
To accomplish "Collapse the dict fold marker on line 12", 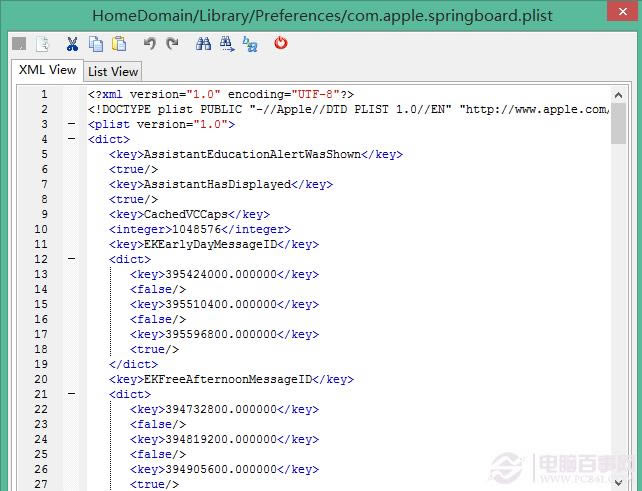I will pyautogui.click(x=72, y=259).
